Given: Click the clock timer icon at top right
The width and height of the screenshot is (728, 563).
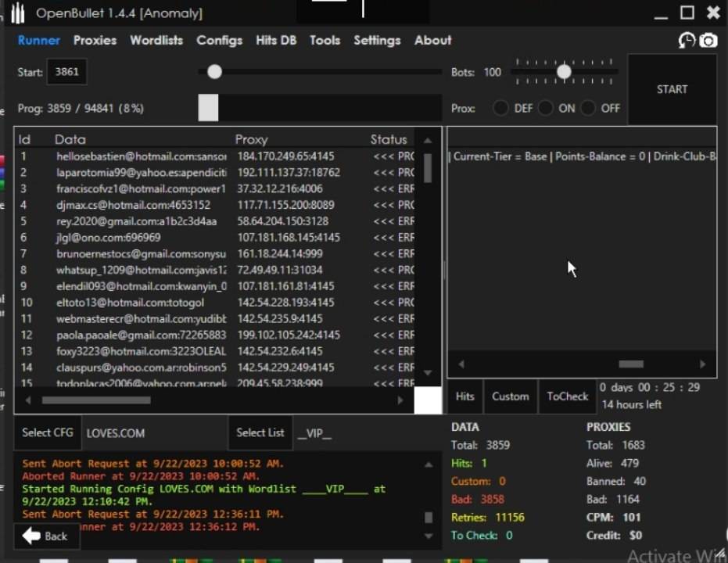Looking at the screenshot, I should tap(687, 41).
